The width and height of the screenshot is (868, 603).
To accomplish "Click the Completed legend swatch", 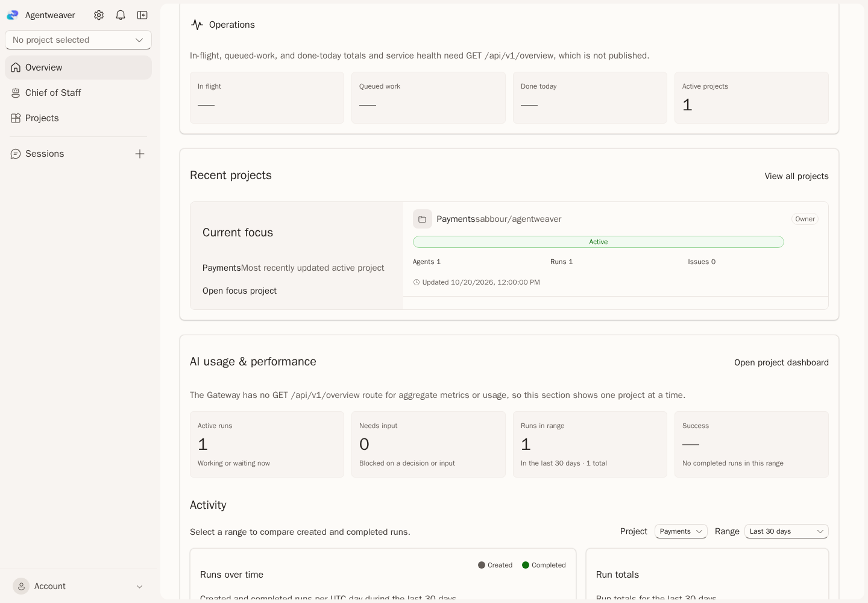I will coord(526,565).
